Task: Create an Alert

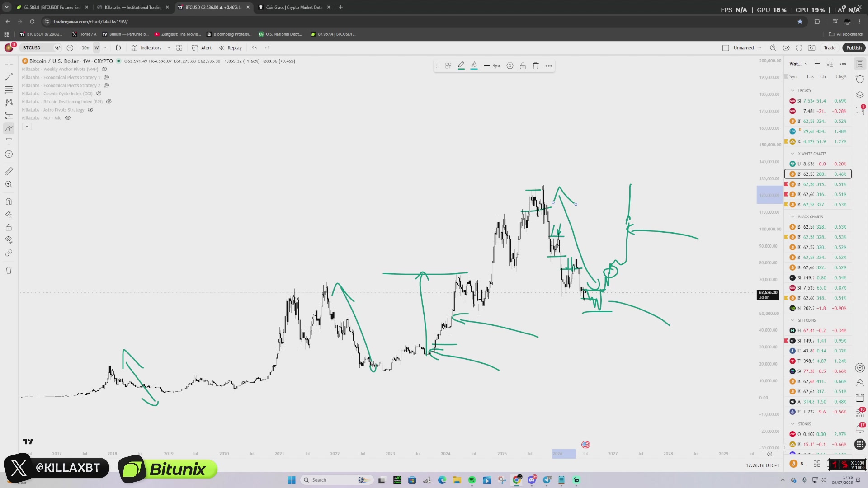Action: click(202, 48)
